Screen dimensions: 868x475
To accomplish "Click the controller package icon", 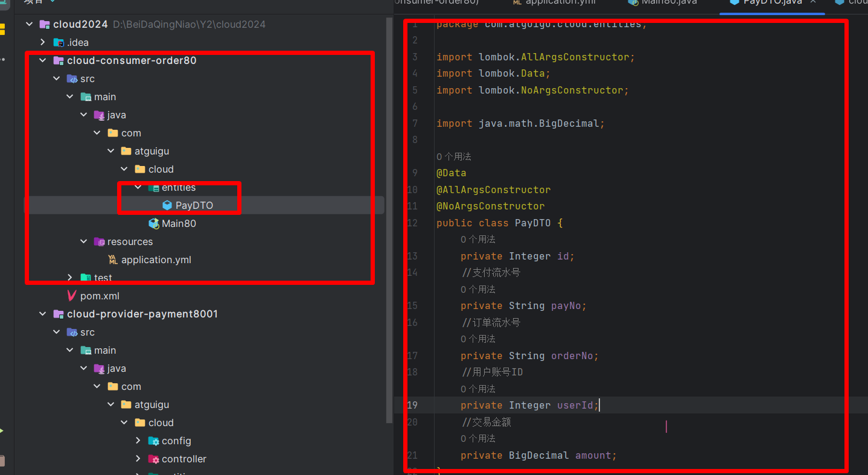I will (154, 459).
